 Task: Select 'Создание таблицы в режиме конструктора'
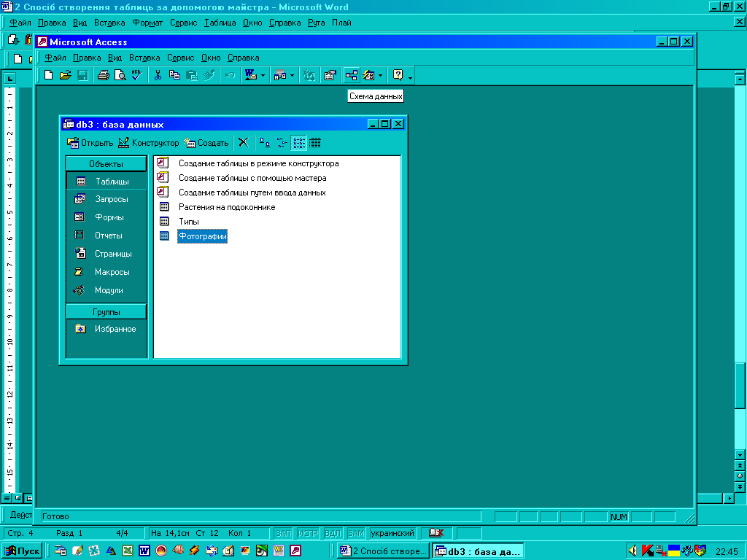259,163
